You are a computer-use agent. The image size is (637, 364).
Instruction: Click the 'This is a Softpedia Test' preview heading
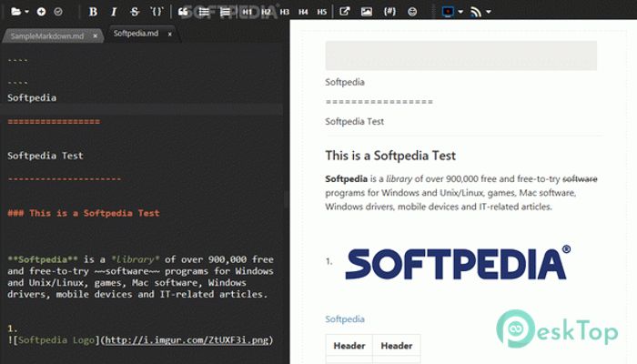coord(390,156)
